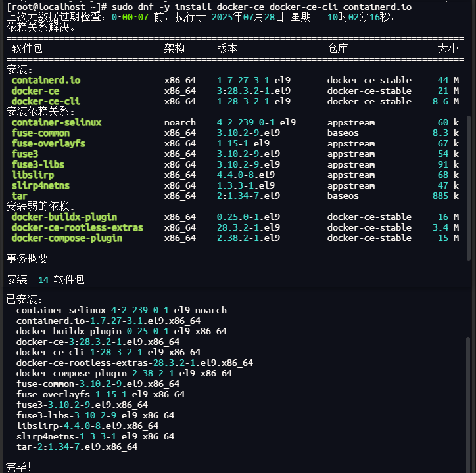The height and width of the screenshot is (473, 476).
Task: Click installed line "containerd.io-1.7.27-3.1.el9.x86_64"
Action: 108,321
